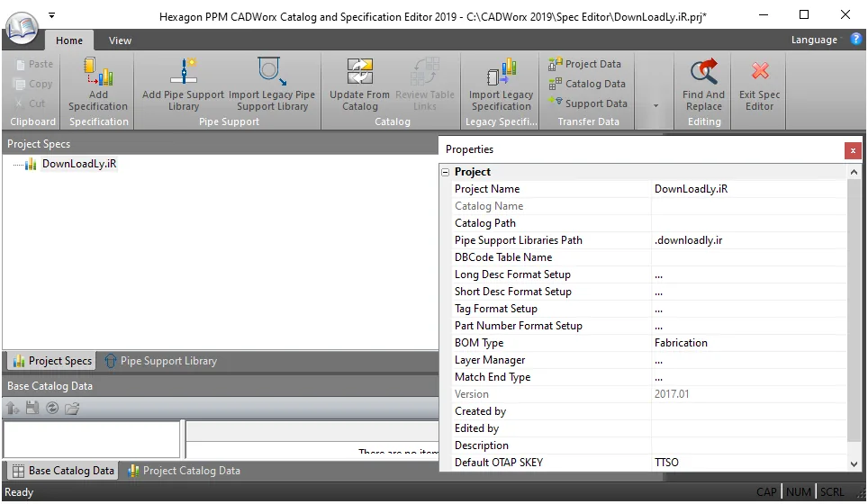Image resolution: width=868 pixels, height=504 pixels.
Task: Click the Catalog Path value field
Action: pyautogui.click(x=748, y=223)
